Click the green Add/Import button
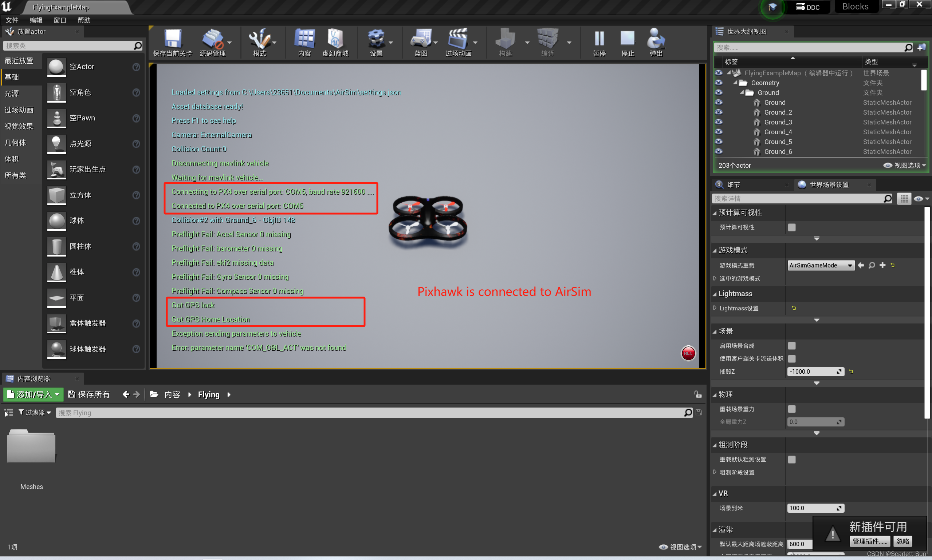The image size is (932, 560). pos(33,394)
